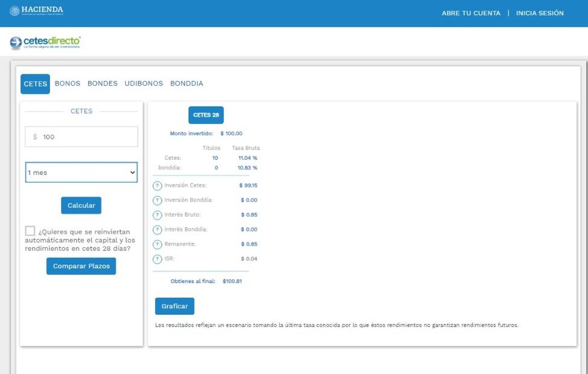
Task: Open the UDIBONOS tab
Action: tap(144, 83)
